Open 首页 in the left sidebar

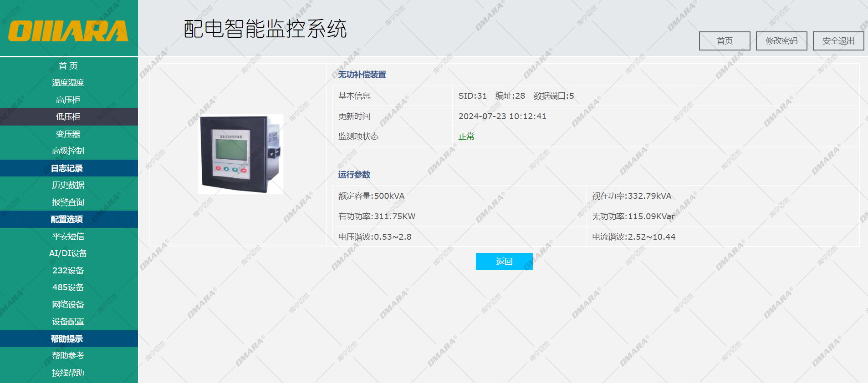[68, 66]
